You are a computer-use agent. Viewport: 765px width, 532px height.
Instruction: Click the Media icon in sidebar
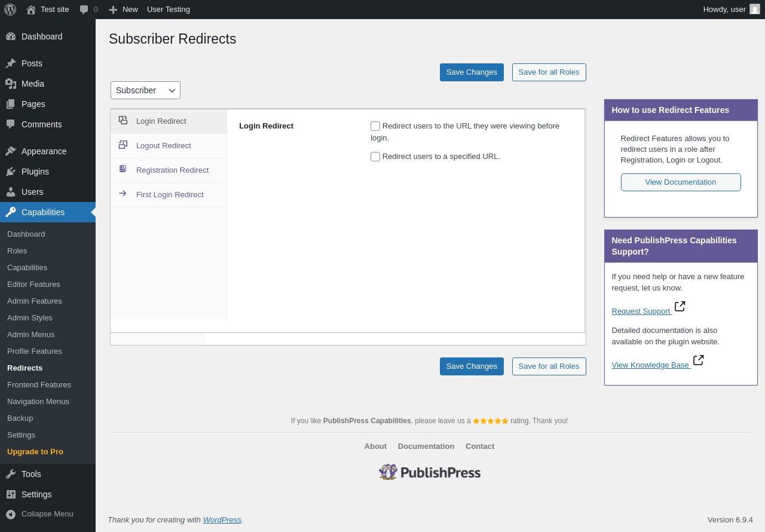pyautogui.click(x=11, y=84)
